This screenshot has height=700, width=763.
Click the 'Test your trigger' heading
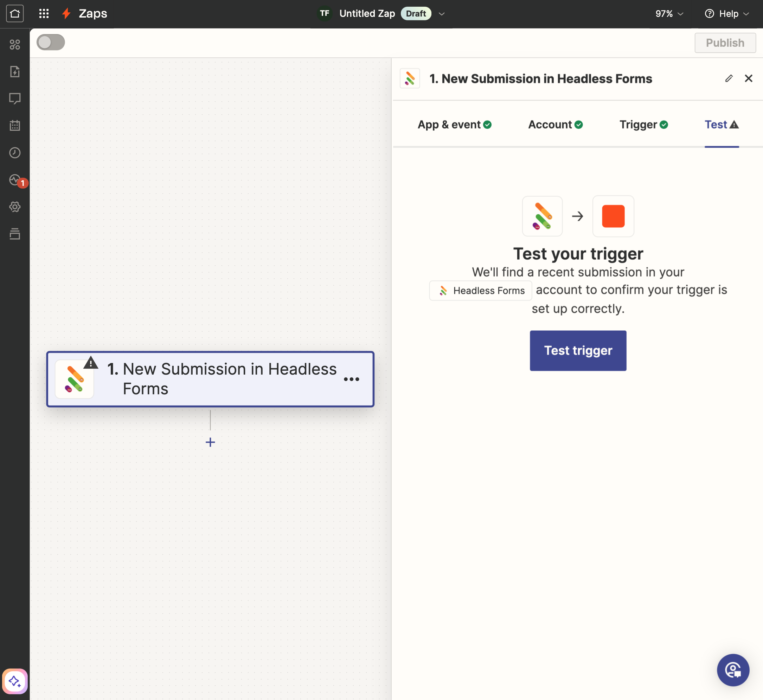pyautogui.click(x=578, y=254)
